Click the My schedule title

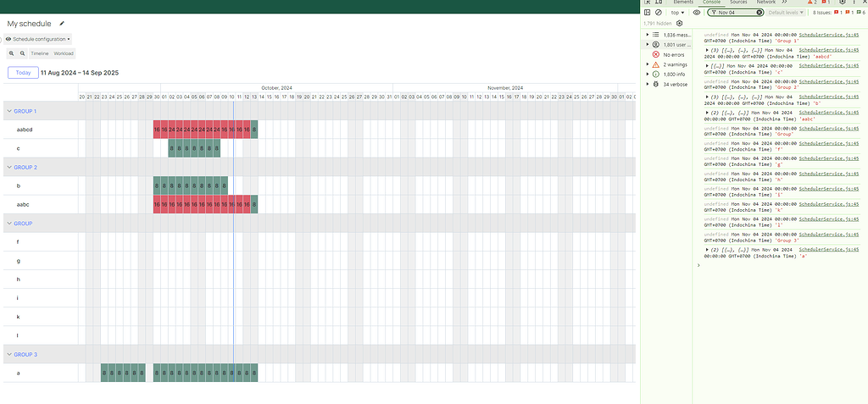[x=30, y=24]
